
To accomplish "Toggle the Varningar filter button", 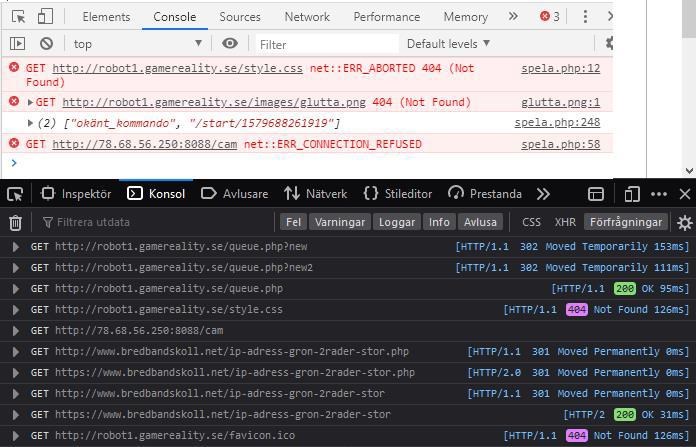I will (x=338, y=222).
